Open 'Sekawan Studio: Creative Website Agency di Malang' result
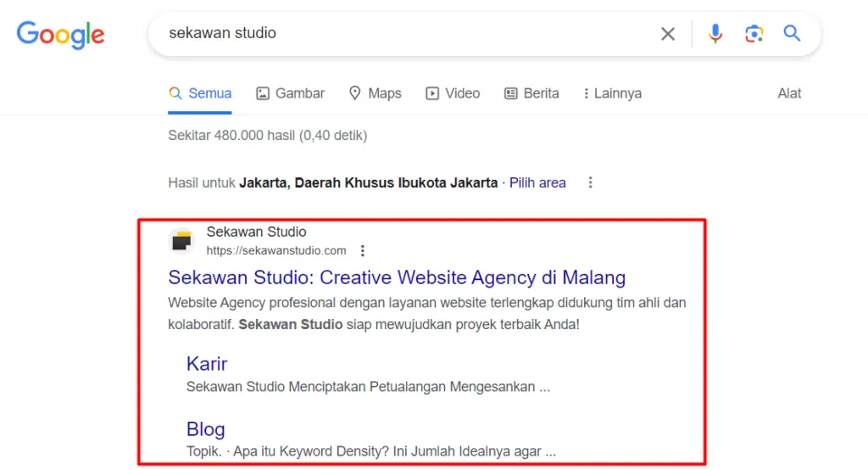The height and width of the screenshot is (470, 868). [x=397, y=277]
